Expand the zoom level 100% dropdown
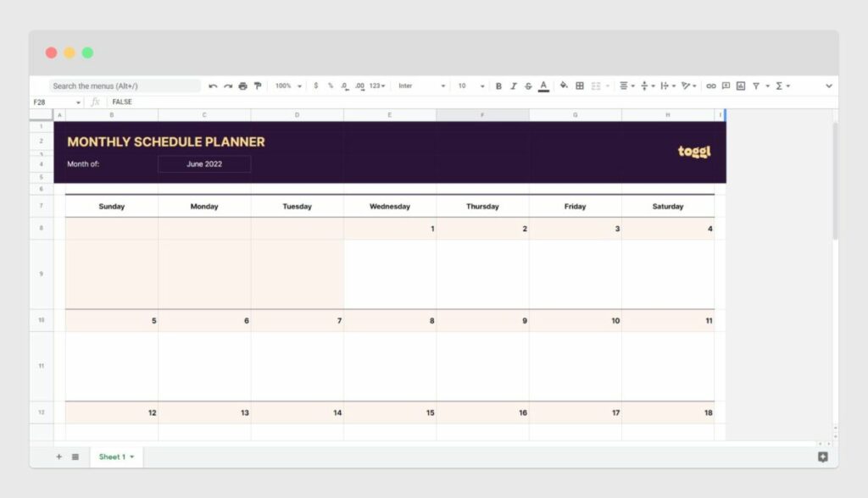Screen dimensions: 868x498 point(287,85)
